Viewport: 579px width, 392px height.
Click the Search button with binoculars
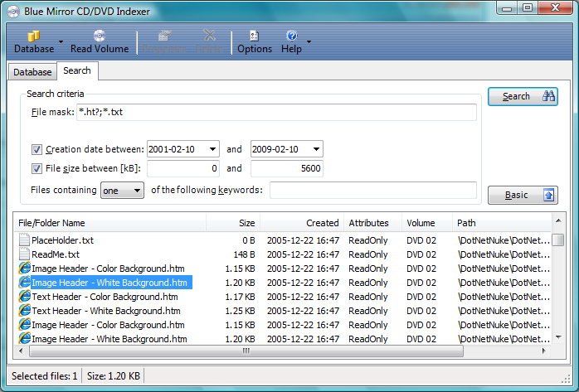tap(523, 97)
